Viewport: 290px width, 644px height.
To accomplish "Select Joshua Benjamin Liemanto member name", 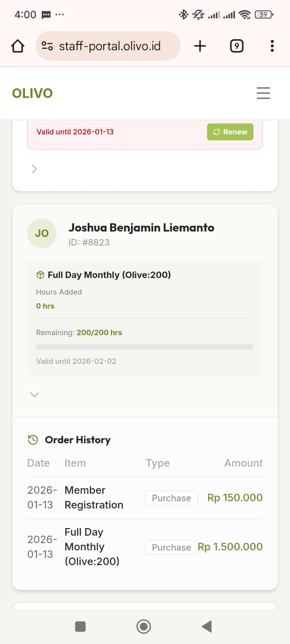I will 141,228.
